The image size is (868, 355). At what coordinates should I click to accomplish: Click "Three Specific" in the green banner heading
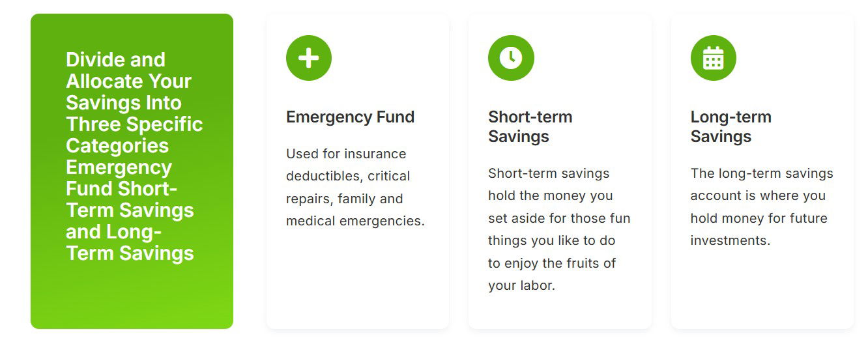point(134,124)
